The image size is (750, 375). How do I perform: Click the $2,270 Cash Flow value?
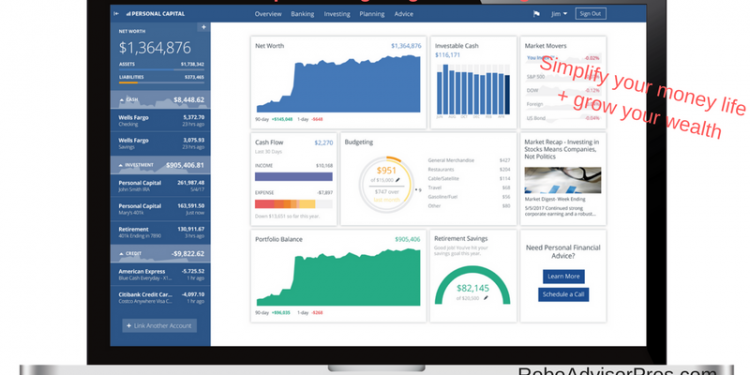(323, 143)
